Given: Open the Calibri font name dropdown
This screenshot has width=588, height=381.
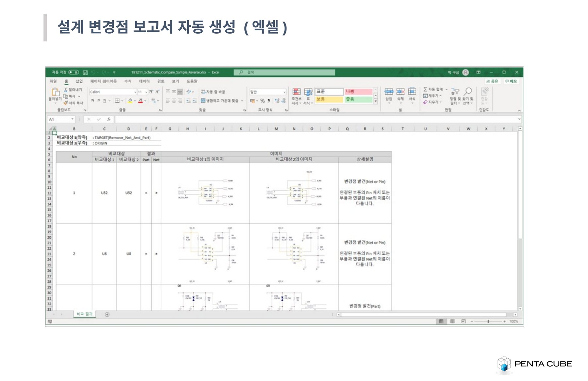Looking at the screenshot, I should tap(135, 92).
